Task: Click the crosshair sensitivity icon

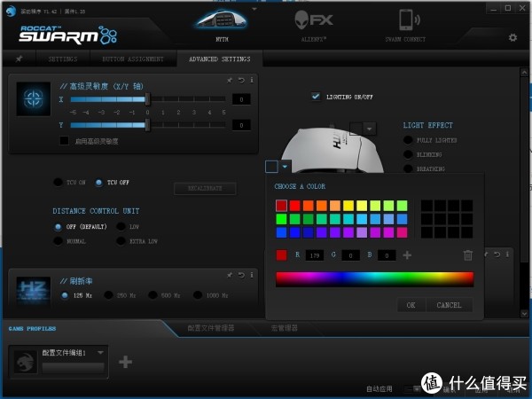Action: 34,98
